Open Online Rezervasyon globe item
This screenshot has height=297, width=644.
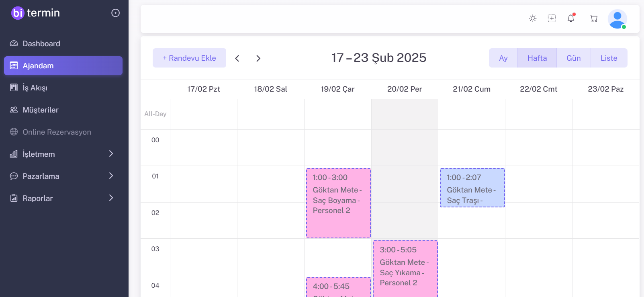(57, 132)
